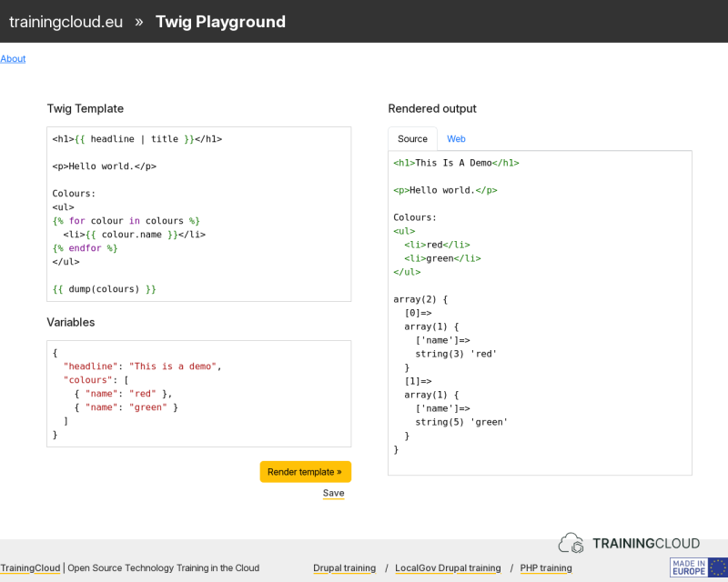Click the '"green"' value in Variables

148,407
